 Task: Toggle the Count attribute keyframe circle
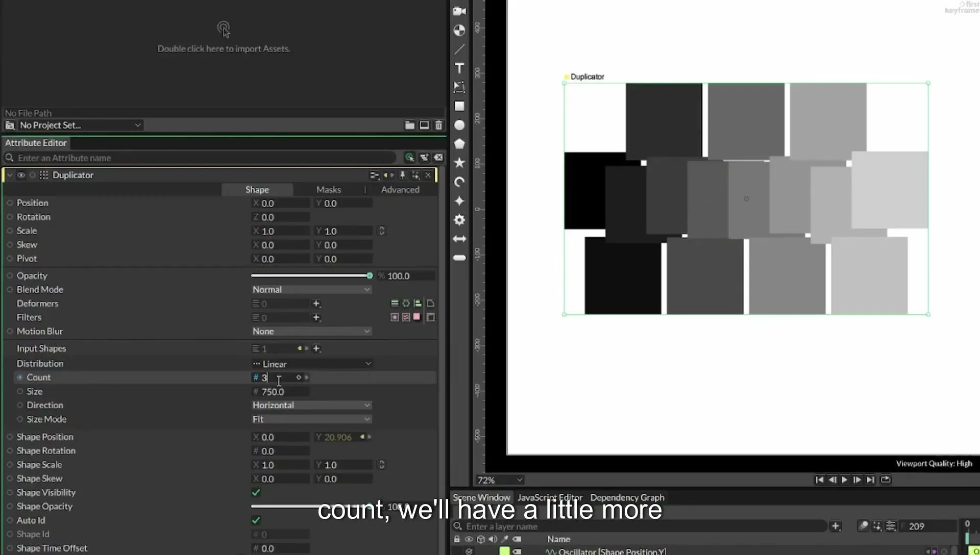click(x=20, y=377)
